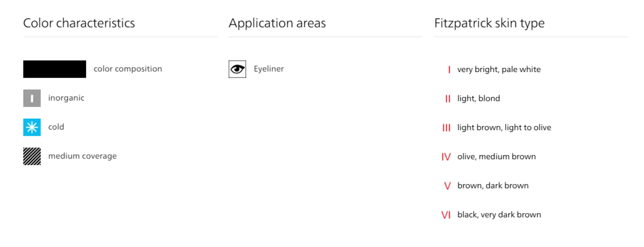Click the medium coverage label
This screenshot has width=644, height=247.
point(83,156)
